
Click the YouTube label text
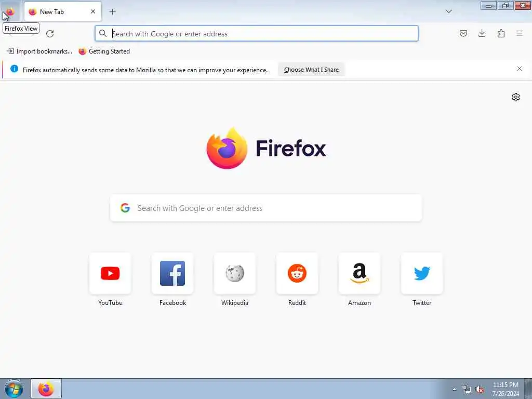click(110, 303)
